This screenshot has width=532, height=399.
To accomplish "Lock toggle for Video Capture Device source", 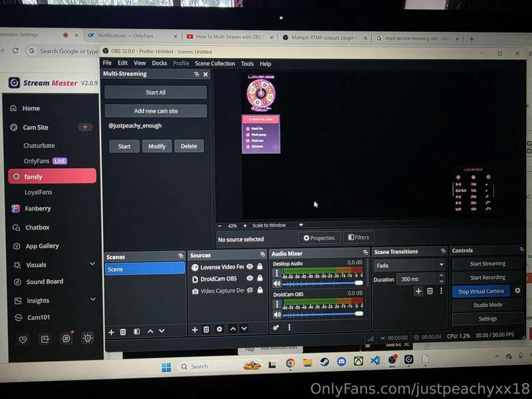I will tap(259, 291).
